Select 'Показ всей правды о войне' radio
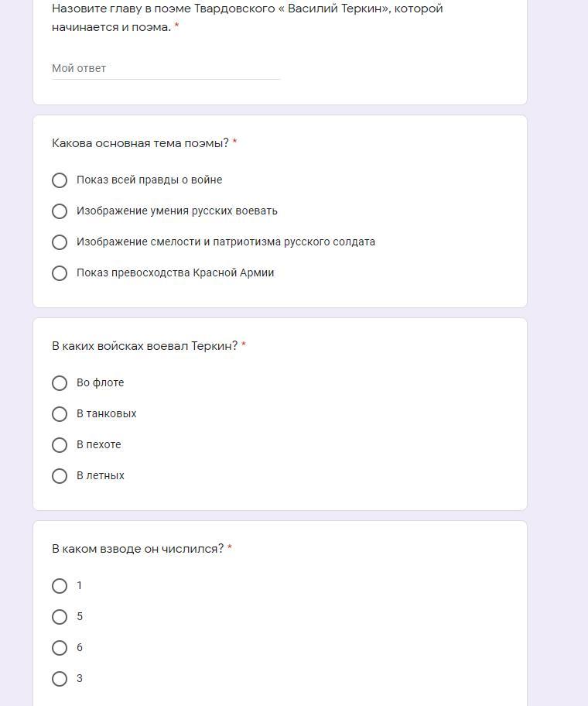Image resolution: width=588 pixels, height=706 pixels. click(x=60, y=180)
